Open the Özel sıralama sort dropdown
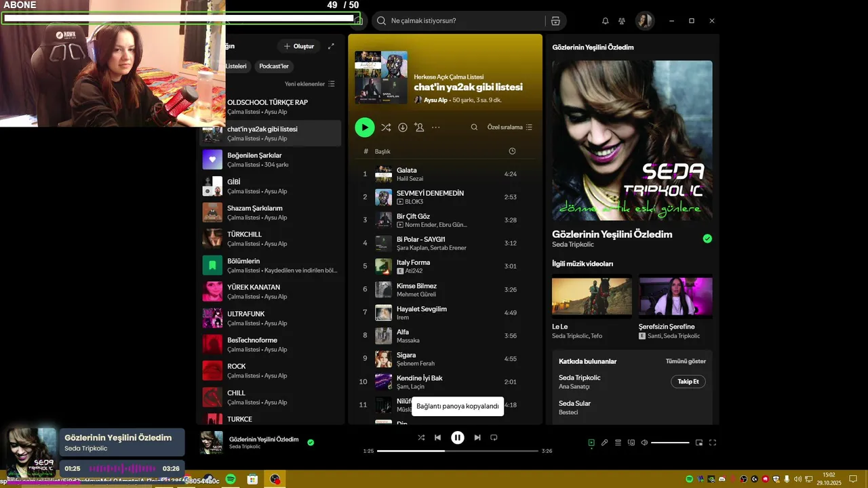 click(x=510, y=127)
